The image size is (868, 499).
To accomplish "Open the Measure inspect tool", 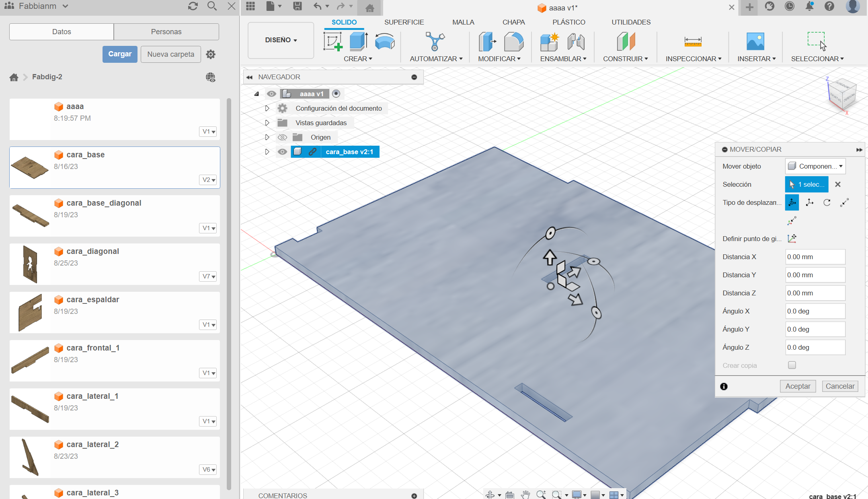I will click(x=693, y=42).
